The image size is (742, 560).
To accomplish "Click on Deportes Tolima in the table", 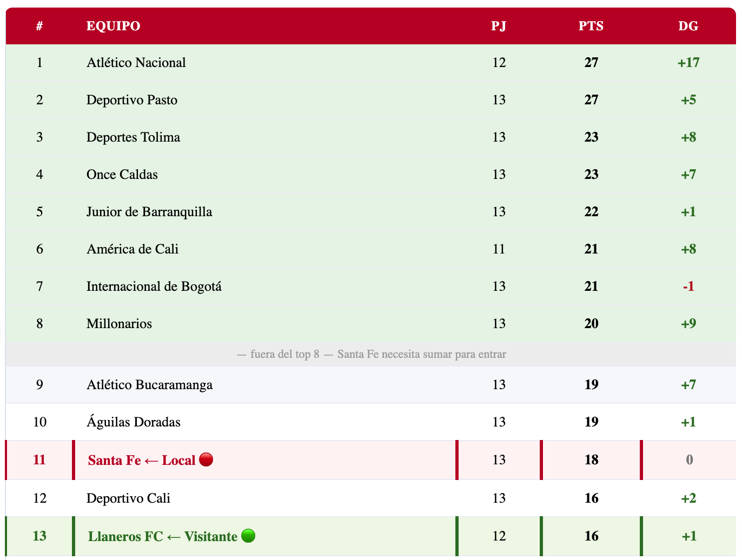I will click(133, 137).
